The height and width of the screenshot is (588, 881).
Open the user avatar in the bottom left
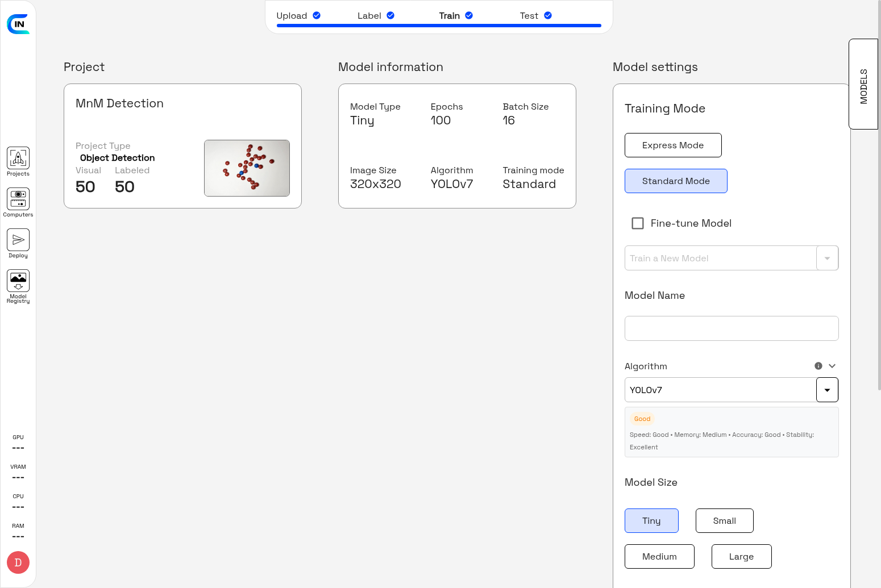point(18,562)
